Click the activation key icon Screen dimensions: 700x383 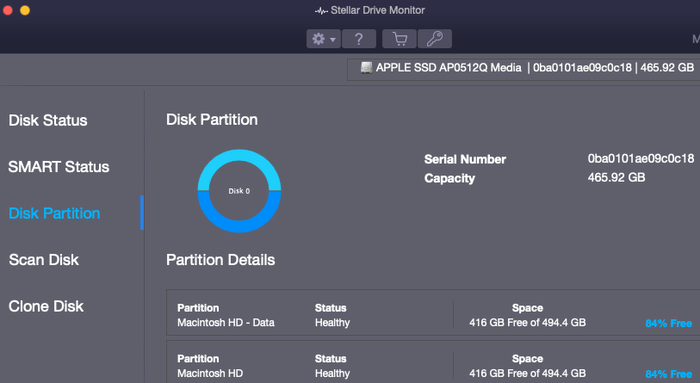435,39
